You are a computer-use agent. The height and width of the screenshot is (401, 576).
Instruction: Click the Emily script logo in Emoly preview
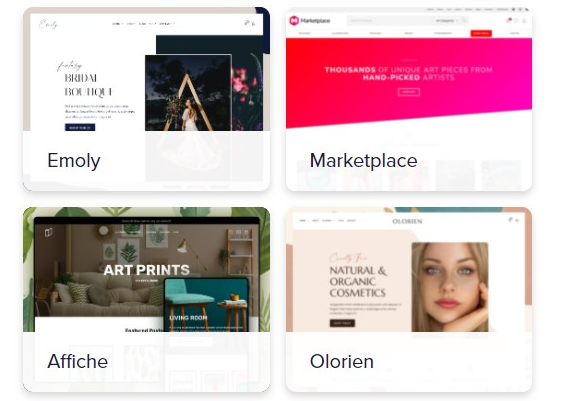click(x=48, y=24)
